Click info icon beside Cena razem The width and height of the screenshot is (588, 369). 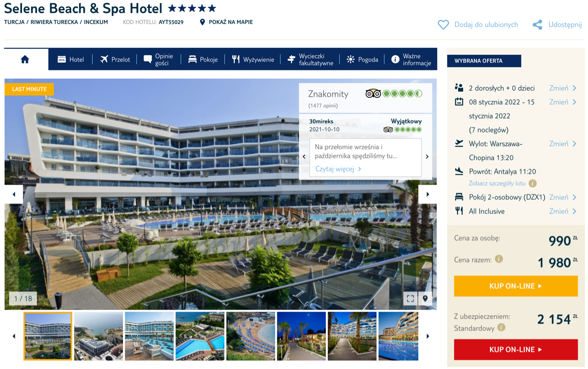click(x=499, y=259)
